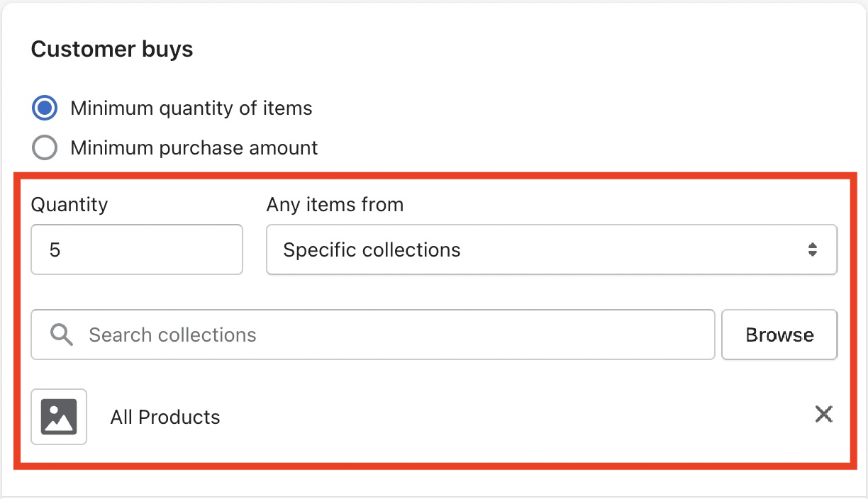Click the All Products collection name

pyautogui.click(x=165, y=417)
